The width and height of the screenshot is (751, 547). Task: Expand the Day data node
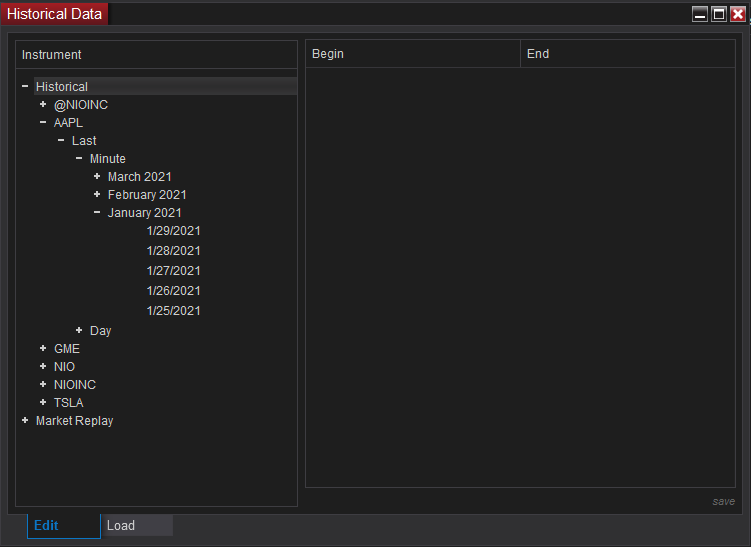pyautogui.click(x=79, y=330)
